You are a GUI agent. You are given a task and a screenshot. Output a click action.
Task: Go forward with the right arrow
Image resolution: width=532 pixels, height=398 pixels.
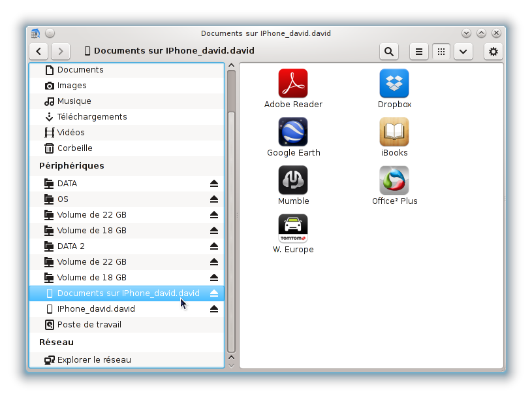(x=61, y=51)
